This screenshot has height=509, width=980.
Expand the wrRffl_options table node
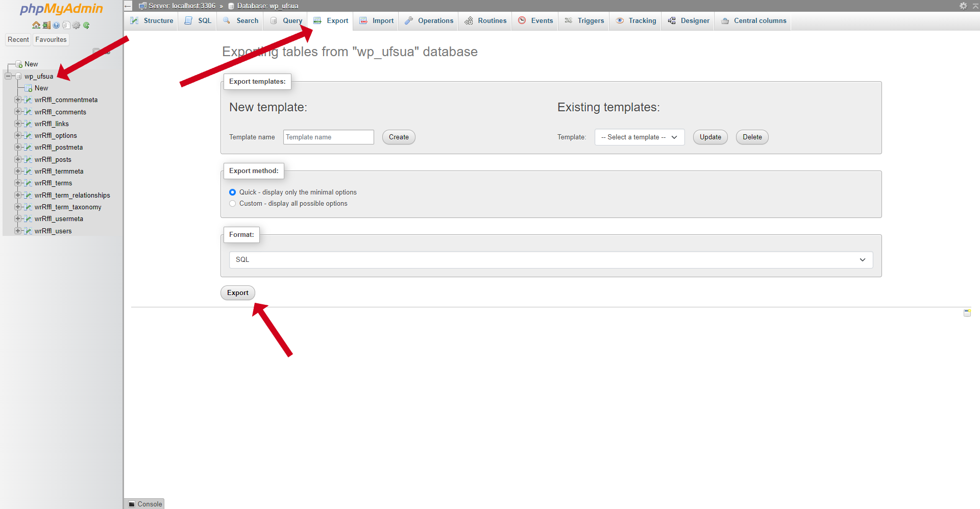click(x=17, y=135)
